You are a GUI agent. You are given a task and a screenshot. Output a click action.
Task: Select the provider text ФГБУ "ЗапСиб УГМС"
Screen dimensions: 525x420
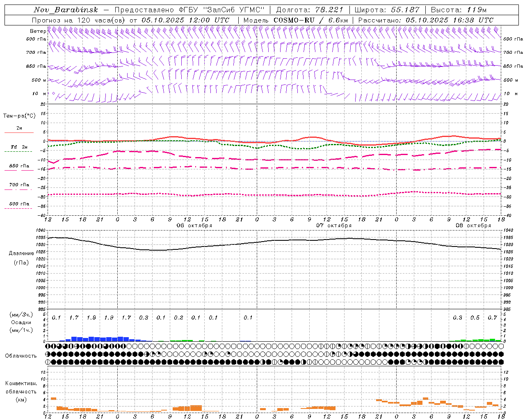click(x=222, y=10)
